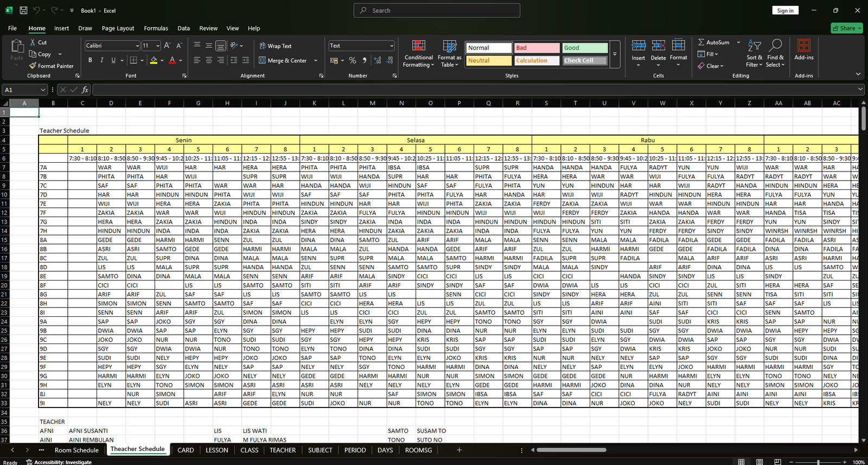
Task: Click the Decrease Font Size icon
Action: coord(179,46)
